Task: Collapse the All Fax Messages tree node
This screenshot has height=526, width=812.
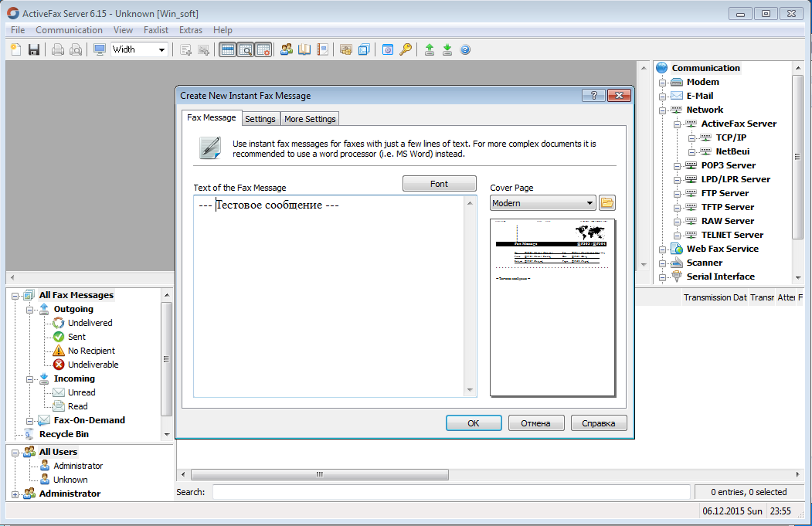Action: [x=15, y=296]
